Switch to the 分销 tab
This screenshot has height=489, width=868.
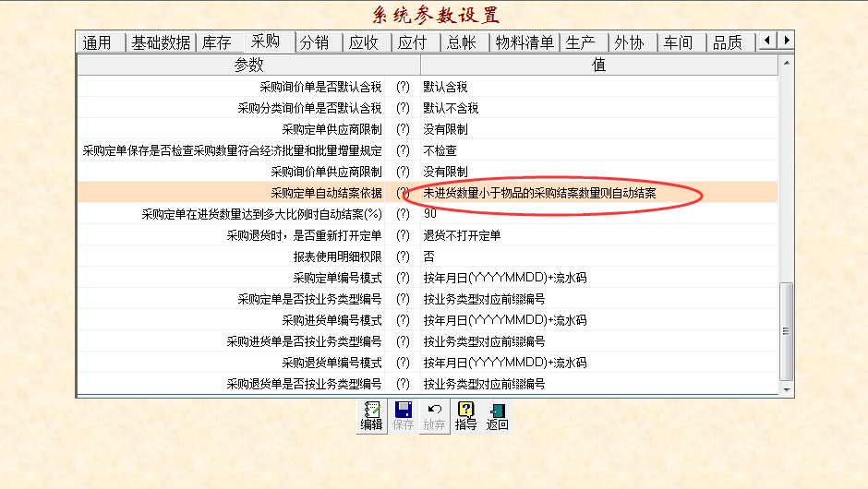tap(319, 42)
